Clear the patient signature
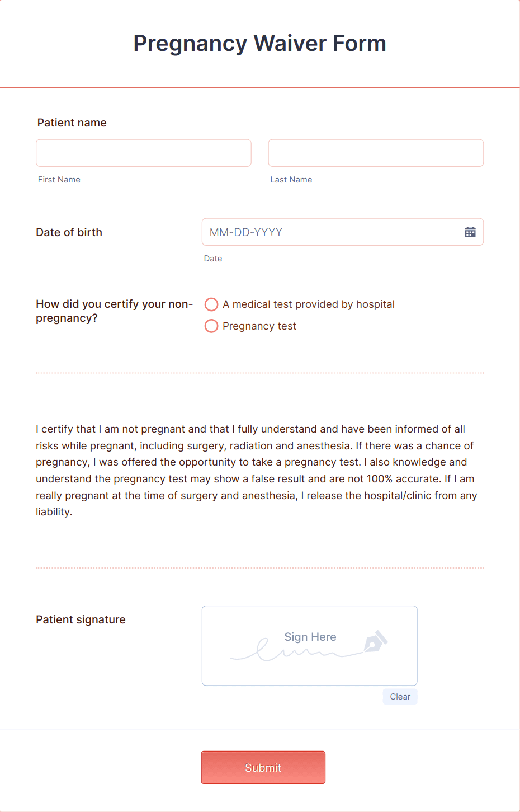Image resolution: width=520 pixels, height=812 pixels. click(x=400, y=696)
